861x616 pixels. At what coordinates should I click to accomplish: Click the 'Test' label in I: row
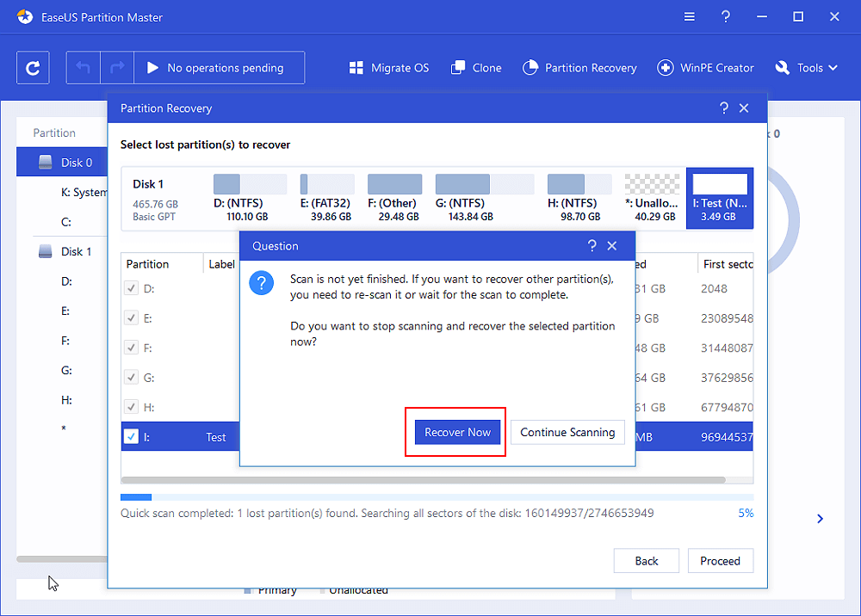point(216,437)
